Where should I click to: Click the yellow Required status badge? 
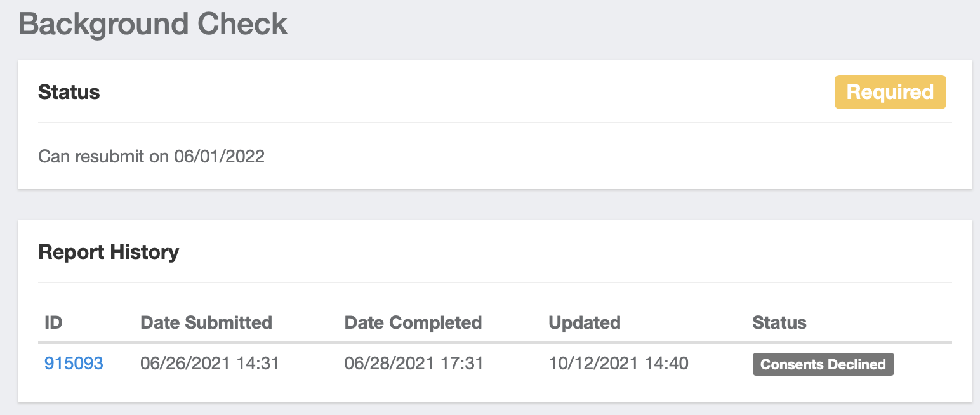tap(890, 92)
